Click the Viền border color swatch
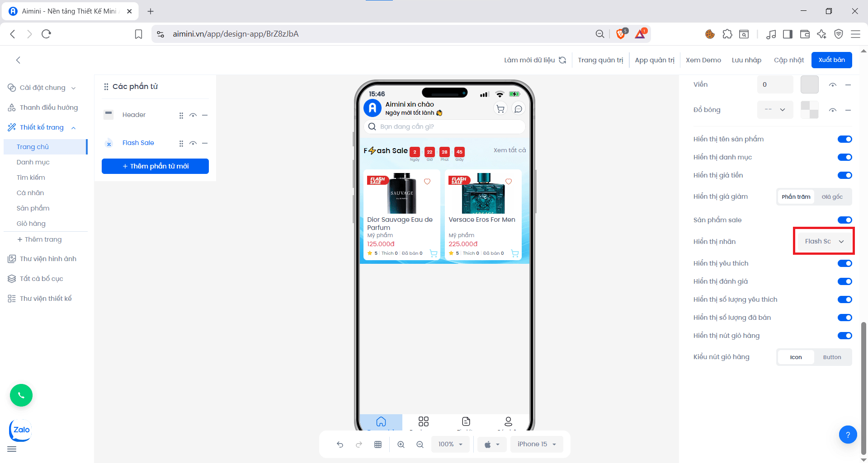The height and width of the screenshot is (463, 868). click(x=809, y=84)
